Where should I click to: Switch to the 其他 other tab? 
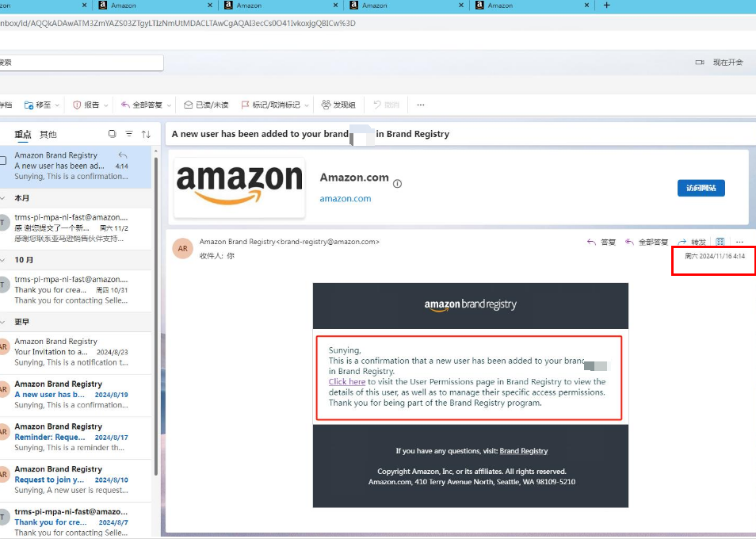pos(48,135)
